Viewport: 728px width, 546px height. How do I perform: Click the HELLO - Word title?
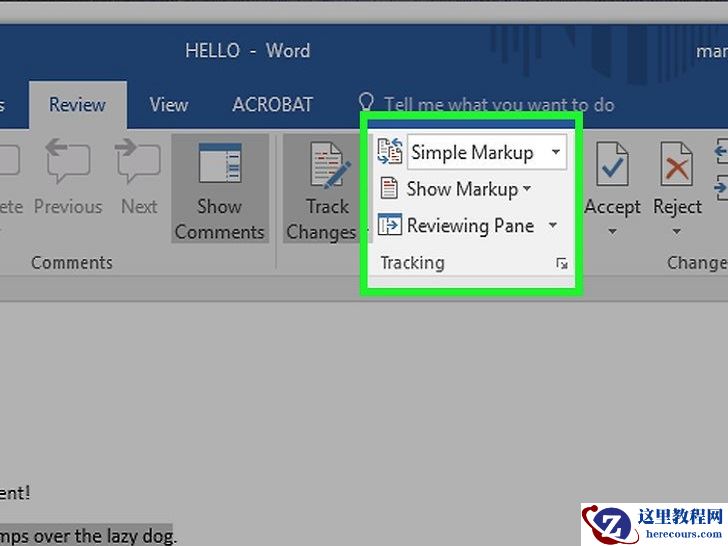click(247, 51)
